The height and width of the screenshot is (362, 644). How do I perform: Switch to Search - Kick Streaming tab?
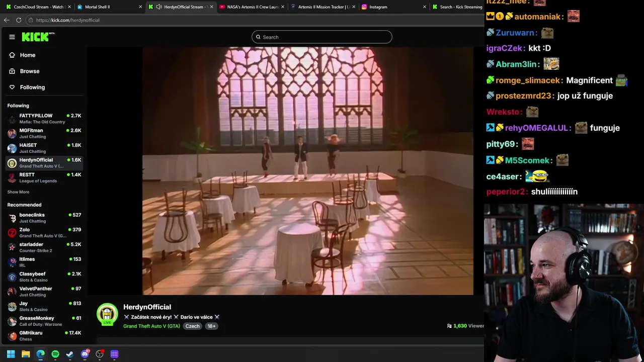tap(457, 7)
